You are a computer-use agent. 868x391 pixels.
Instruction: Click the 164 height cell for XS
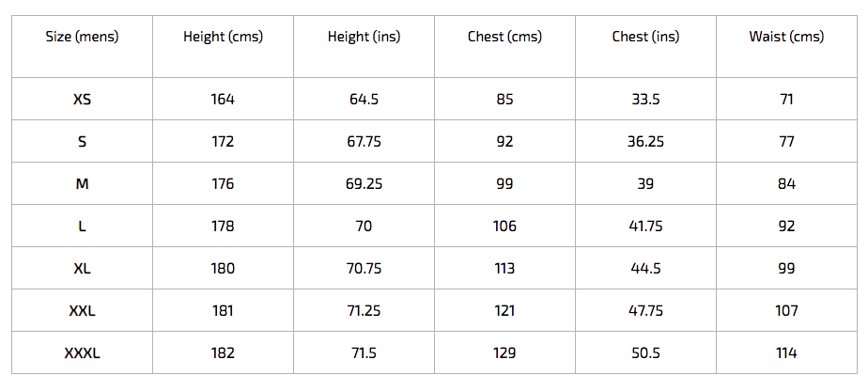click(x=223, y=99)
